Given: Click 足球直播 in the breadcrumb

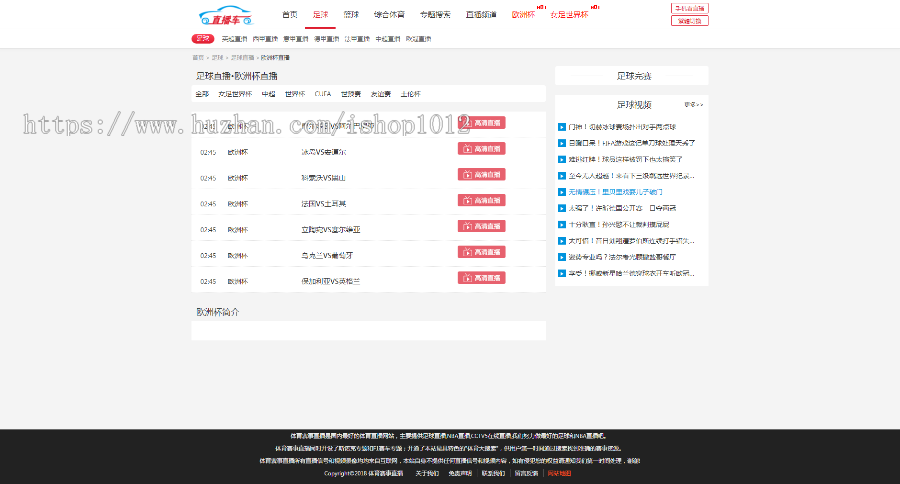Looking at the screenshot, I should [242, 57].
